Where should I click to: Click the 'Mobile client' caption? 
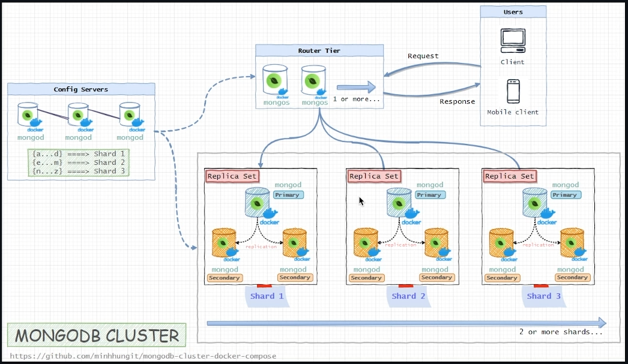pos(513,112)
